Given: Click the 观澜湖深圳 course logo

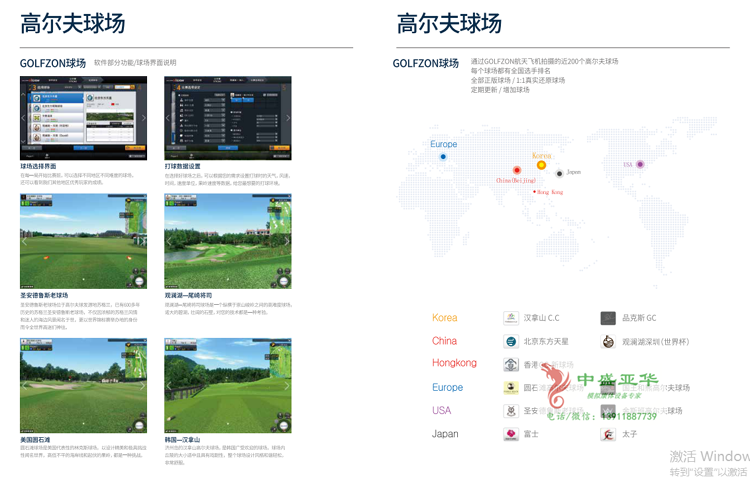Looking at the screenshot, I should (607, 341).
